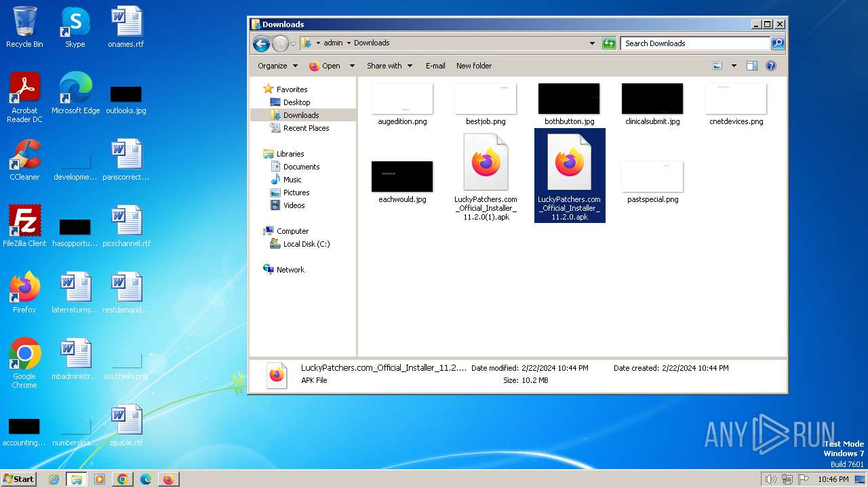Show the preview pane button

751,66
